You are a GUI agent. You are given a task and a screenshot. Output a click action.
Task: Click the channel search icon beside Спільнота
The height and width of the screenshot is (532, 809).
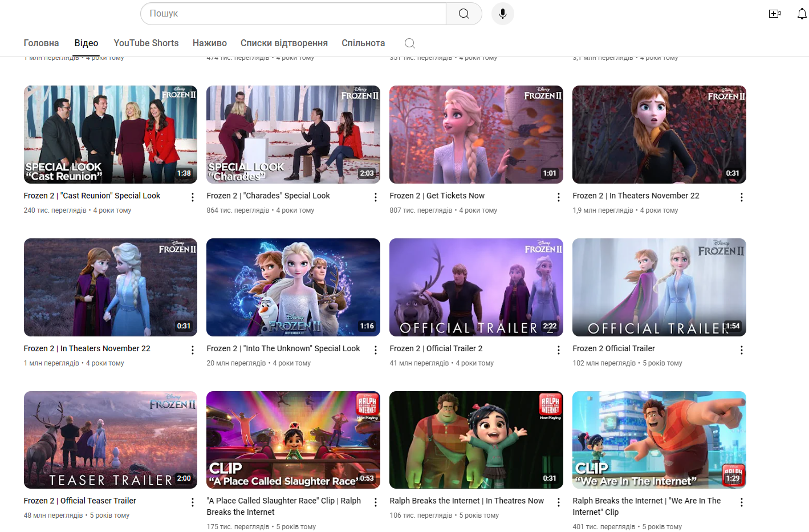tap(409, 43)
